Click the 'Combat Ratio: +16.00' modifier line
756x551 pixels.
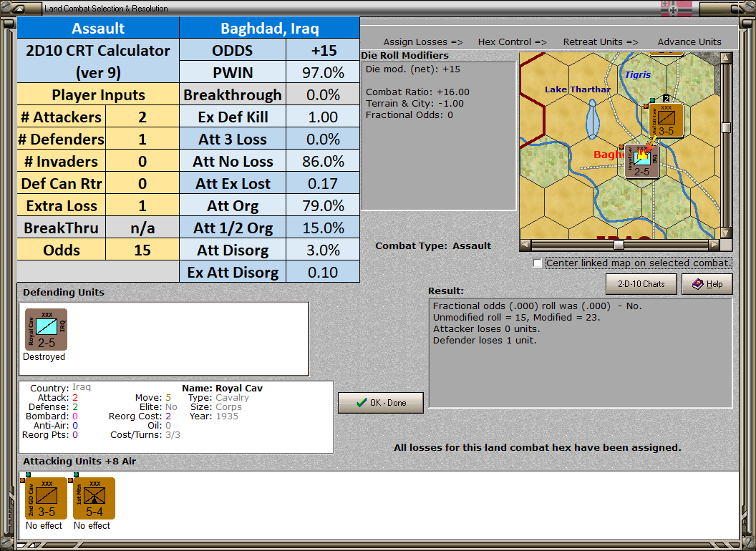tap(417, 92)
